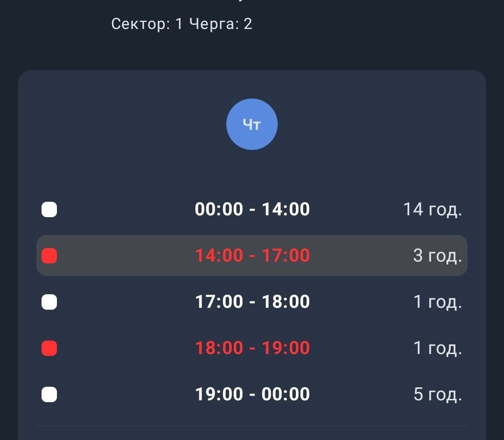
Task: Click red indicator beside 18:00 - 19:00
Action: click(x=49, y=348)
